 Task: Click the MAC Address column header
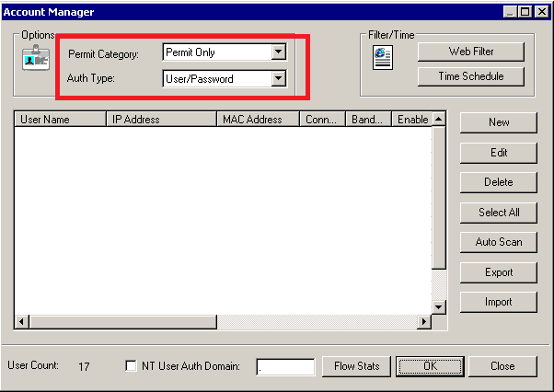pyautogui.click(x=258, y=120)
